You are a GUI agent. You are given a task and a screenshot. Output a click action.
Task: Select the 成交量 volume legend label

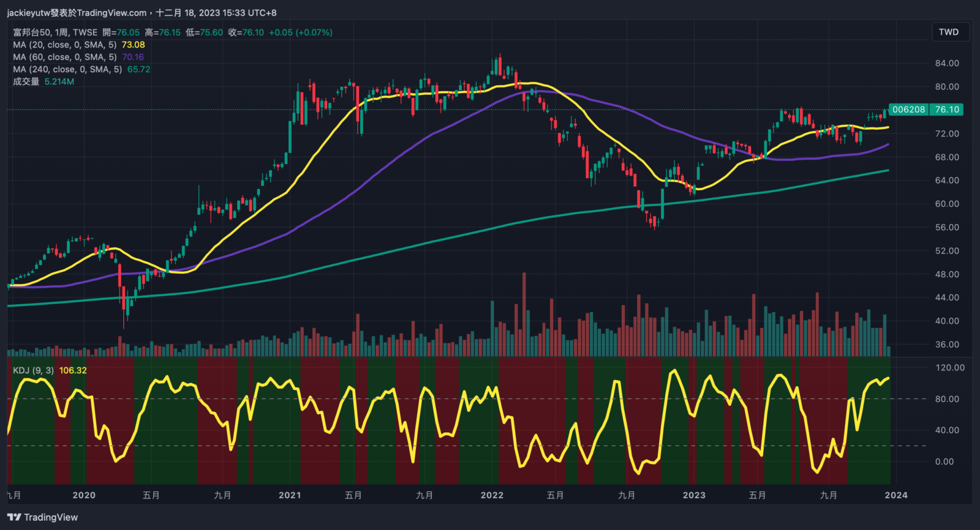[x=26, y=81]
